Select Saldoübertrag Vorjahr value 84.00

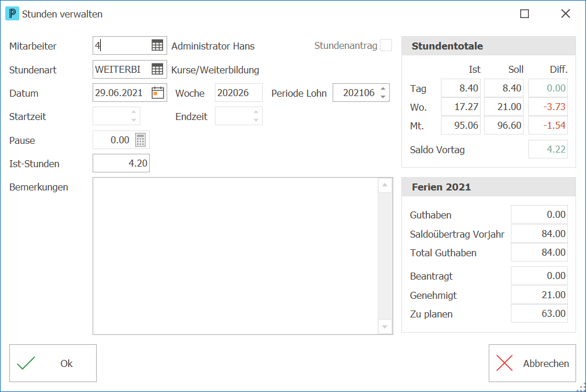[539, 234]
